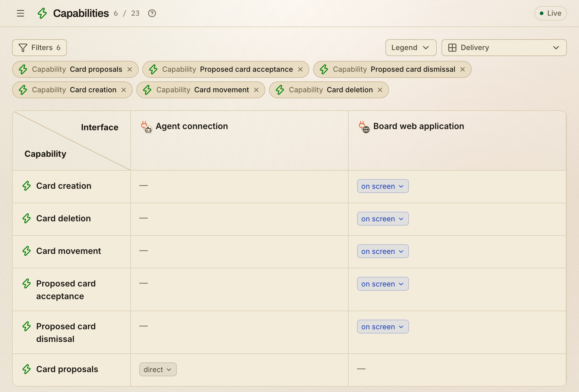Screen dimensions: 579x392
Task: Open the help question mark icon
Action: [152, 13]
